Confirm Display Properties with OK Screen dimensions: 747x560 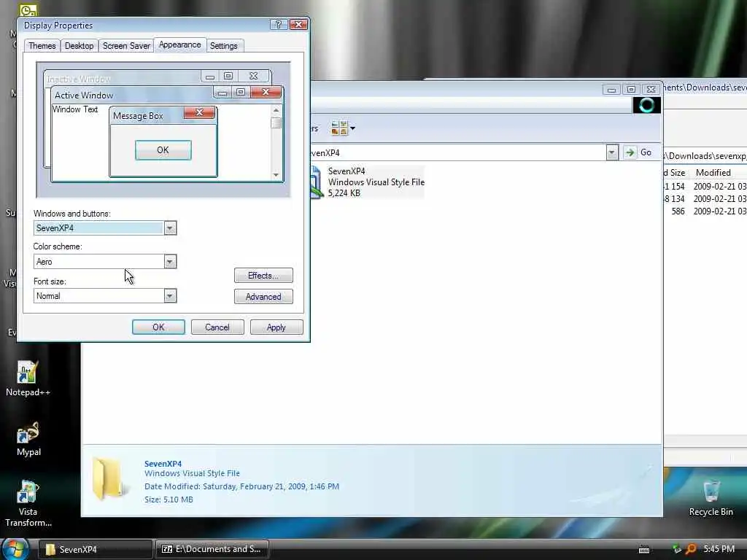point(158,327)
